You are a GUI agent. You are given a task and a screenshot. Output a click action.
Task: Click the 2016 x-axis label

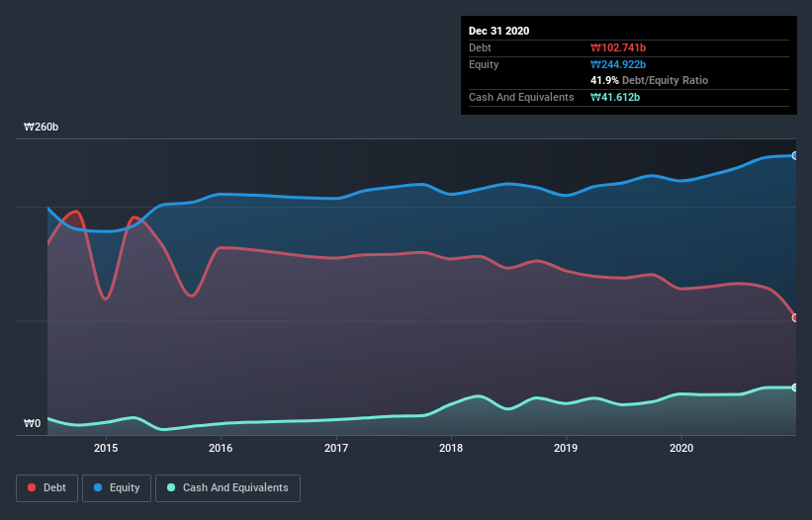coord(221,448)
